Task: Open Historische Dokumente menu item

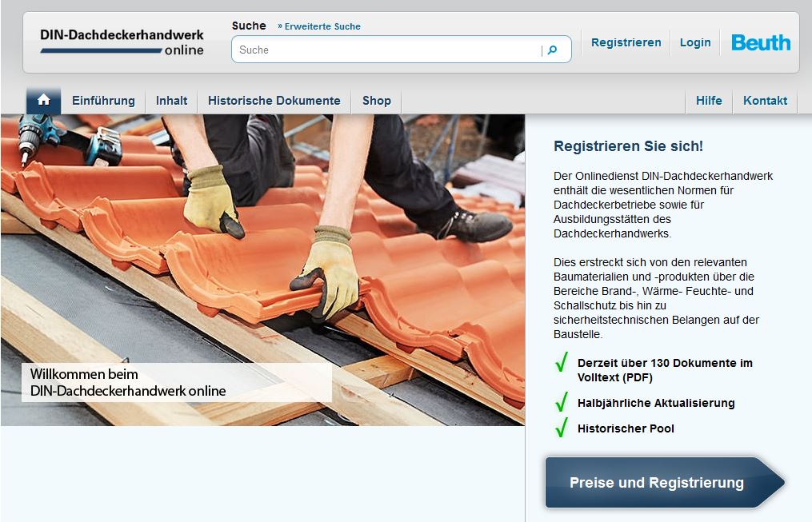Action: click(274, 101)
